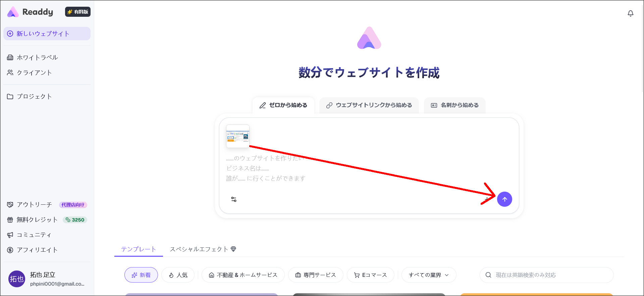Focus the website description text area
The height and width of the screenshot is (296, 644).
369,168
